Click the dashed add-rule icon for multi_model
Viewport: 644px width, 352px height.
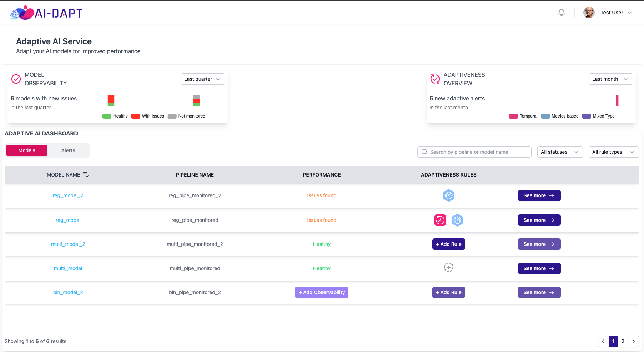449,267
